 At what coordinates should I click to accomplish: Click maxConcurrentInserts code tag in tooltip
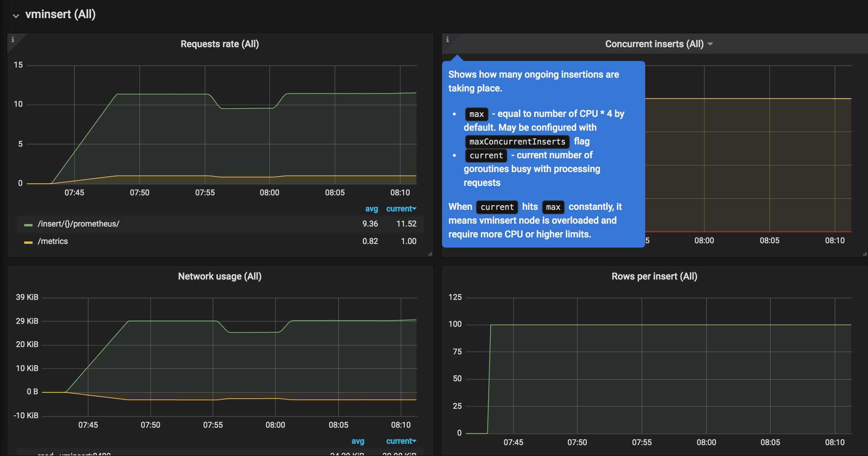pyautogui.click(x=517, y=142)
